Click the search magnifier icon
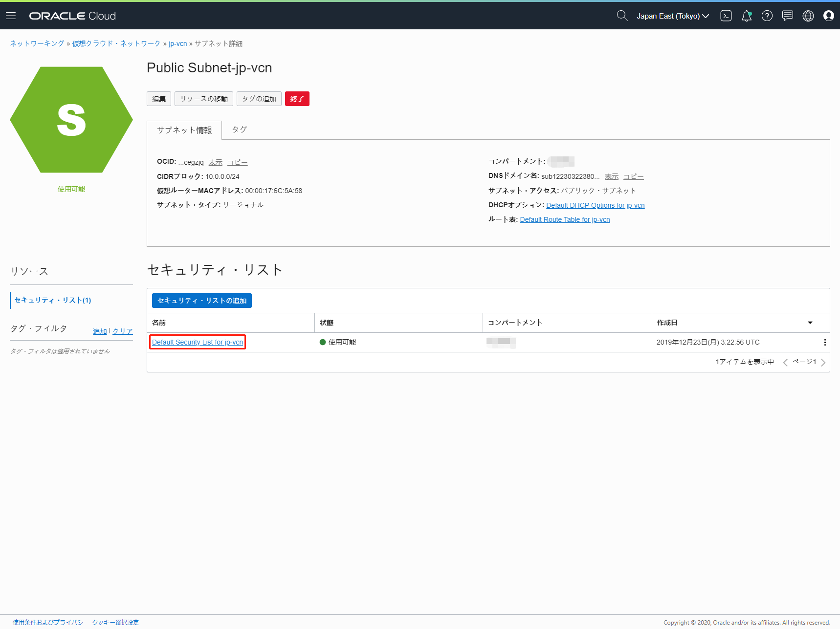The height and width of the screenshot is (629, 840). point(622,16)
